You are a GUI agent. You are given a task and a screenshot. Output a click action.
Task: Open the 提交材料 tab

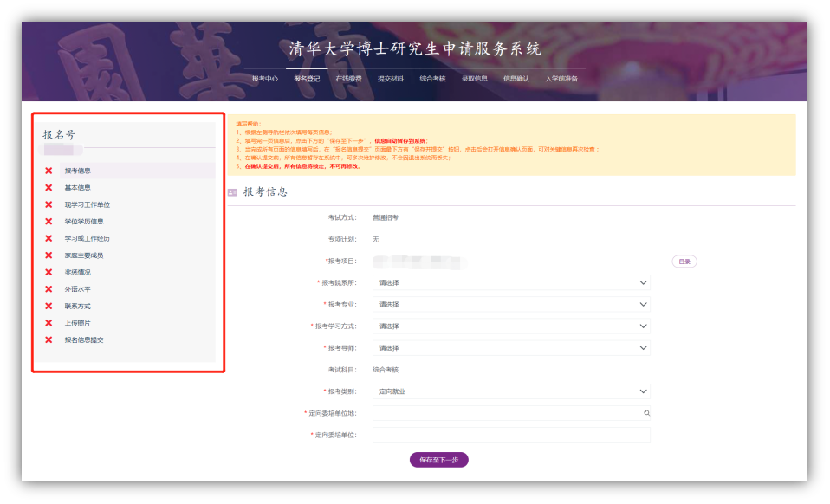[391, 79]
